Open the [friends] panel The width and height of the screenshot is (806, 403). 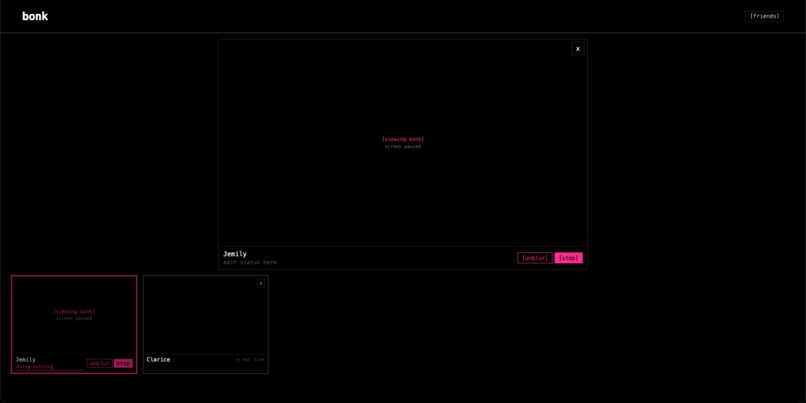764,16
